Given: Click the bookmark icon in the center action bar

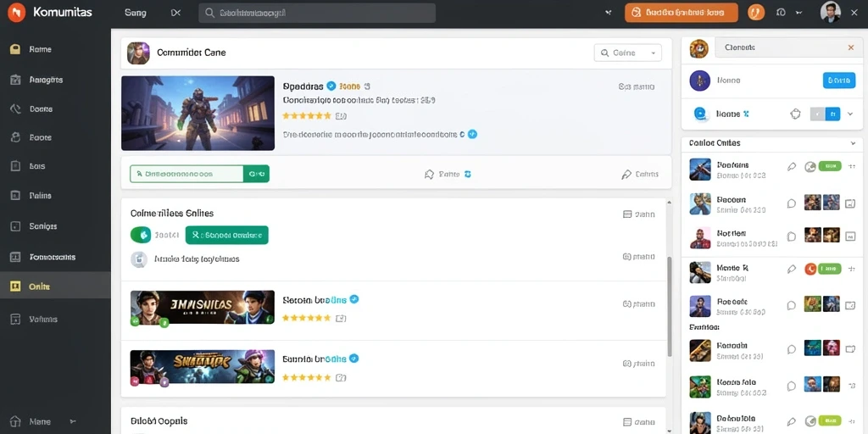Looking at the screenshot, I should coord(429,175).
